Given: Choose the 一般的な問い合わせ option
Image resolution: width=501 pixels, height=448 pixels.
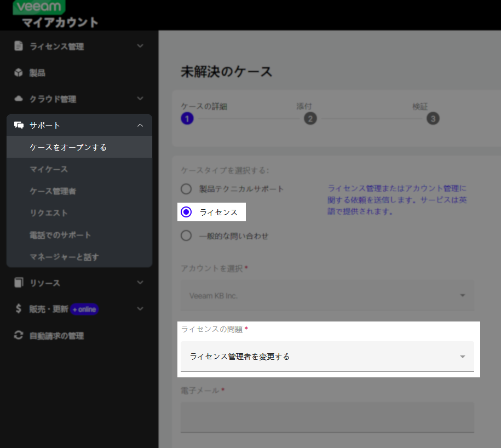Looking at the screenshot, I should point(186,236).
